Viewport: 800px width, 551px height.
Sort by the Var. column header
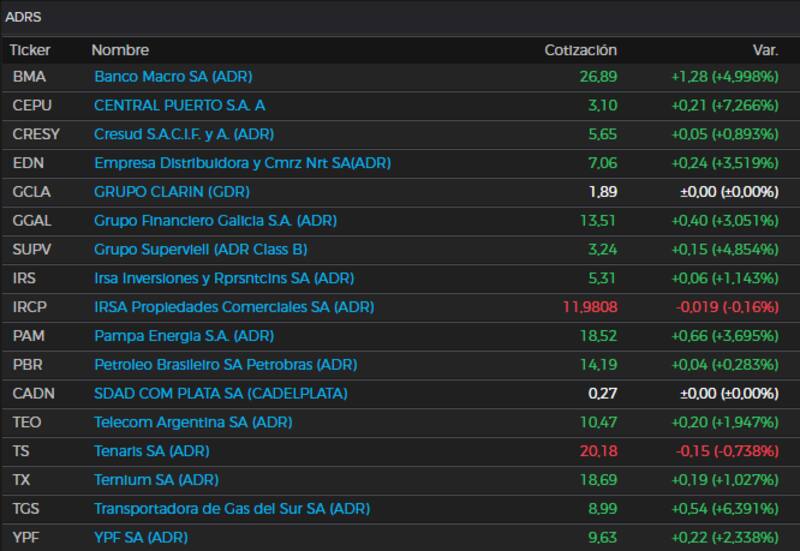(765, 50)
